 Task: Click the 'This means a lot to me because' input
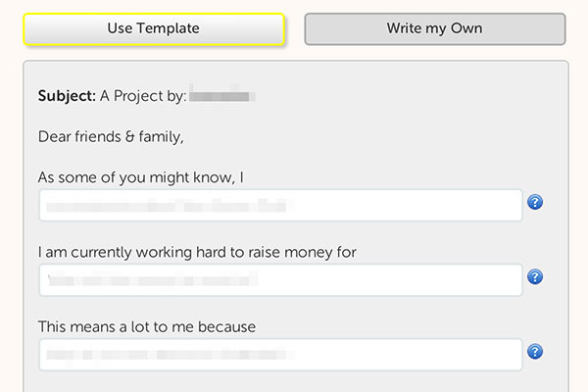click(281, 355)
